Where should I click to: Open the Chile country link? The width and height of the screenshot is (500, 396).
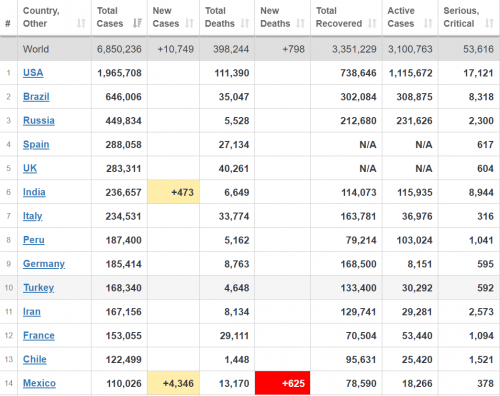(x=35, y=359)
